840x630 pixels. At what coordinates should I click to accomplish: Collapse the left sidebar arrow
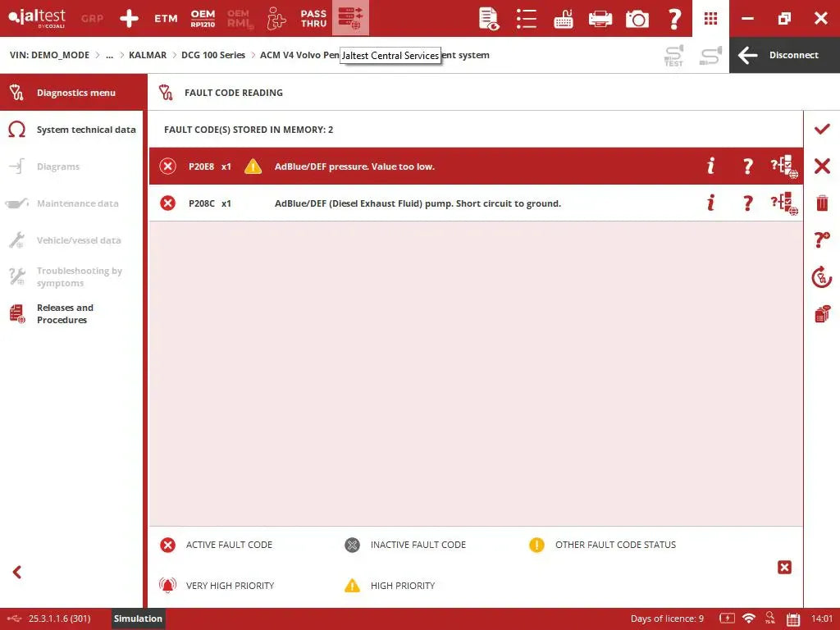16,573
